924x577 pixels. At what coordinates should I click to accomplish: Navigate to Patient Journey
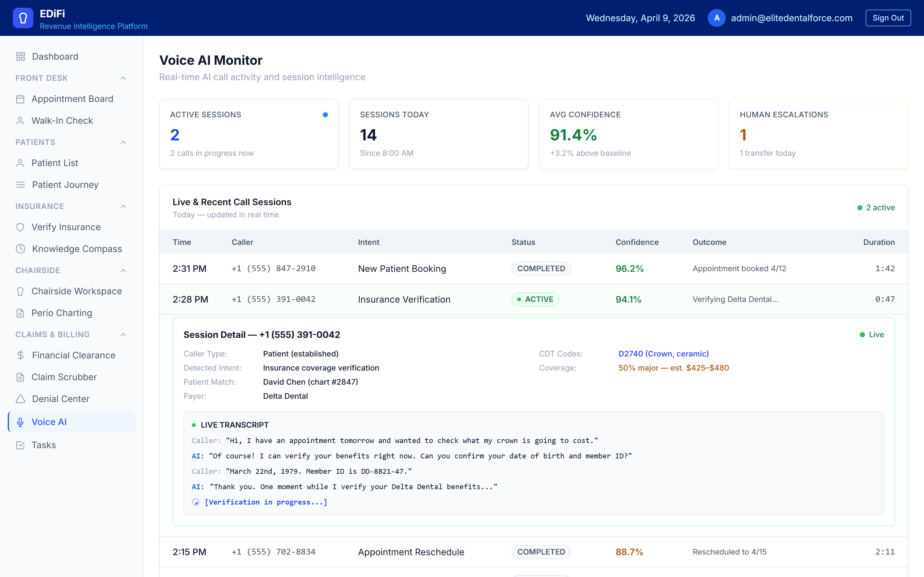[65, 184]
